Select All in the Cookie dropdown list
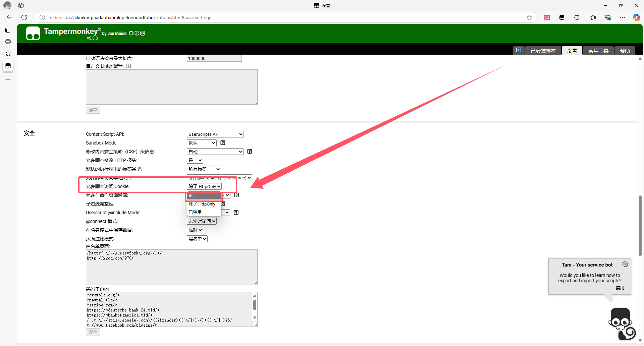 (x=204, y=196)
